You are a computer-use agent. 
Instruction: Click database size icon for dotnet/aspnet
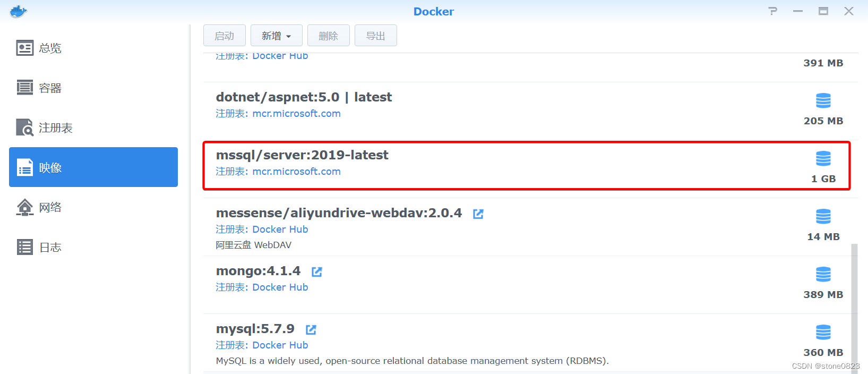click(x=823, y=100)
